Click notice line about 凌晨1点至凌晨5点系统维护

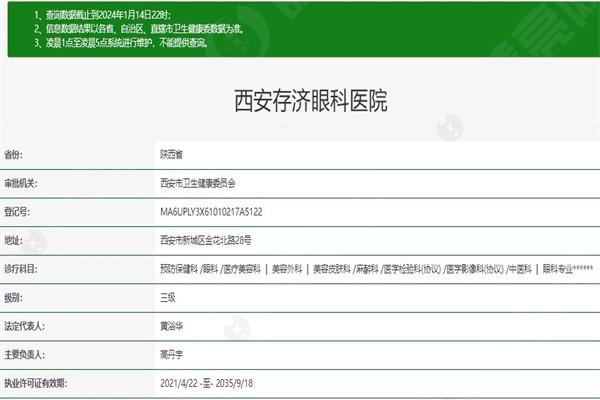[121, 42]
